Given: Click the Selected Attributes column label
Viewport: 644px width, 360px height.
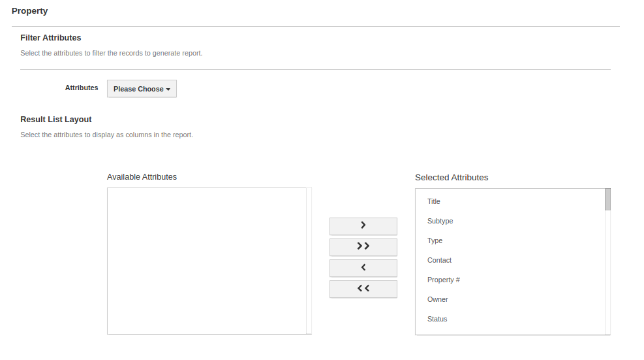Looking at the screenshot, I should [452, 178].
